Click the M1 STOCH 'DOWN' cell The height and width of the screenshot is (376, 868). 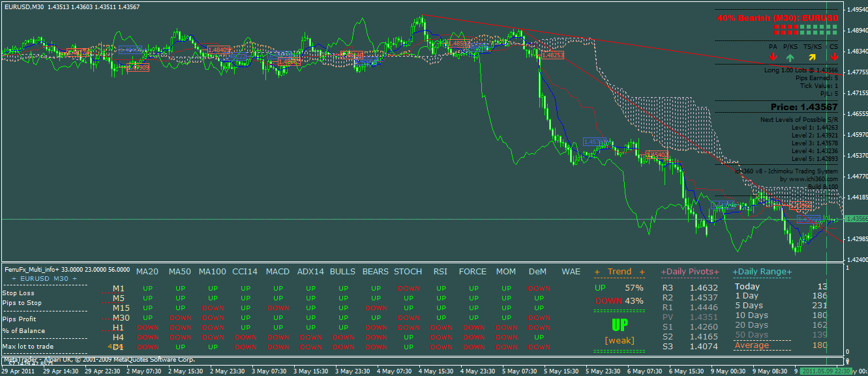pos(408,289)
